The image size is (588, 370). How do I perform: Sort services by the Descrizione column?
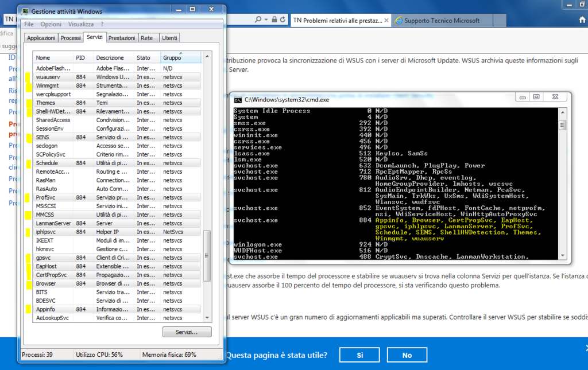[114, 58]
